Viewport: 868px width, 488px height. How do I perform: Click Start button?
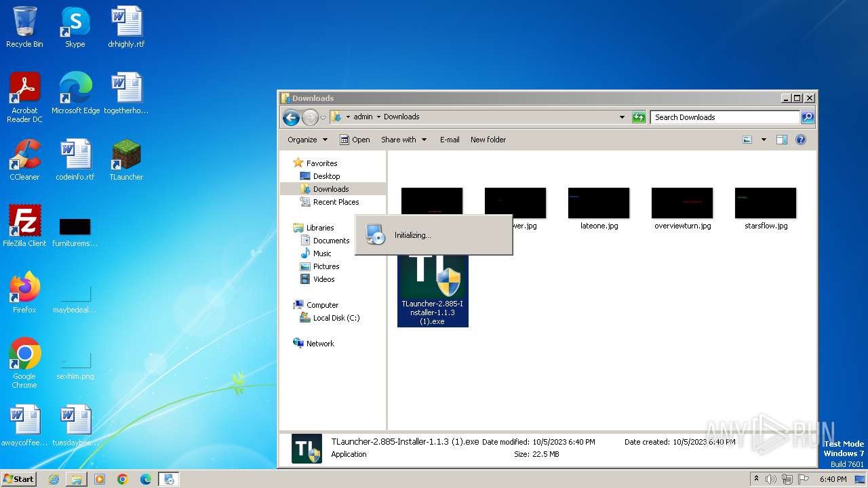click(18, 479)
